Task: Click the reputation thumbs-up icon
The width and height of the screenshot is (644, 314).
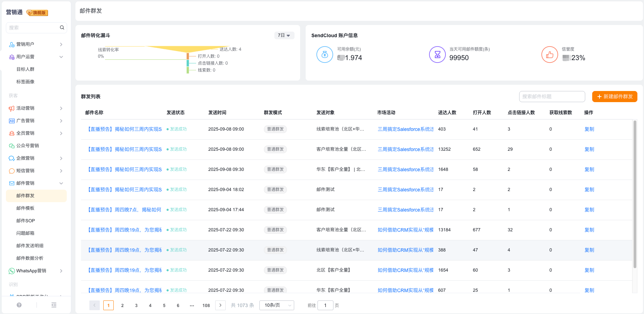Action: [x=549, y=55]
